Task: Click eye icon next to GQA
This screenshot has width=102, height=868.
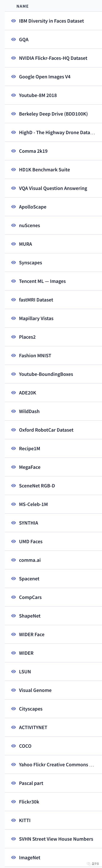Action: [x=14, y=39]
